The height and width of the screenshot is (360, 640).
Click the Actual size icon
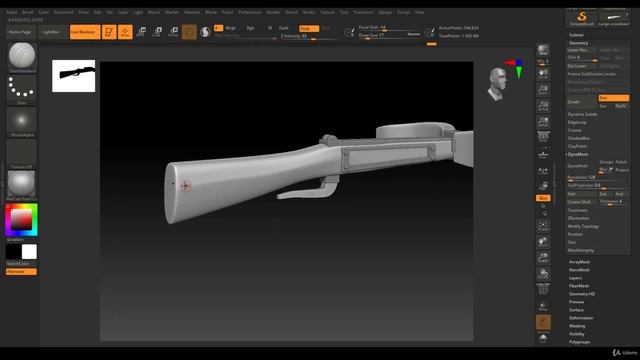point(543,106)
